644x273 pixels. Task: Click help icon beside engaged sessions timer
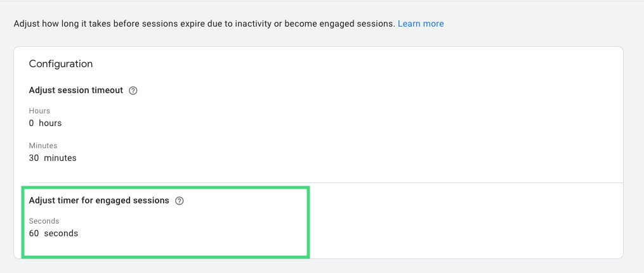click(x=179, y=201)
